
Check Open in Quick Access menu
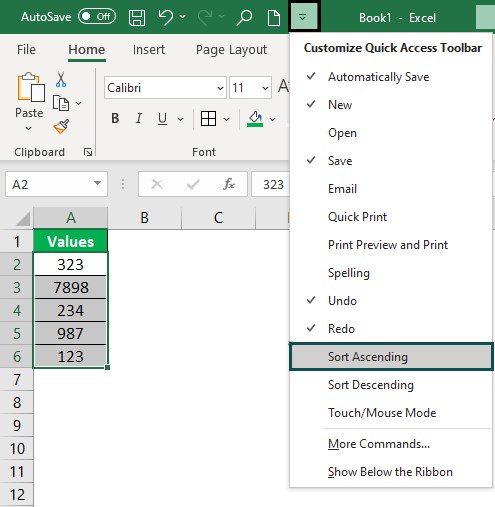pyautogui.click(x=391, y=133)
